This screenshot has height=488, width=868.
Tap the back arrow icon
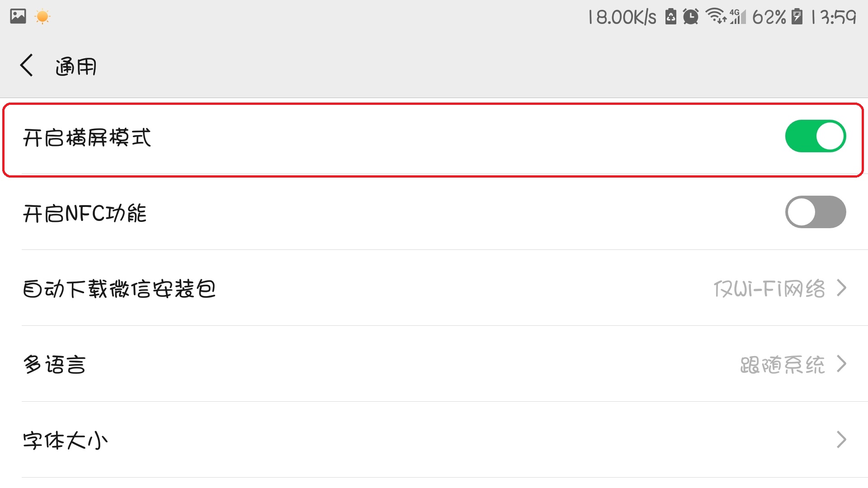coord(27,66)
